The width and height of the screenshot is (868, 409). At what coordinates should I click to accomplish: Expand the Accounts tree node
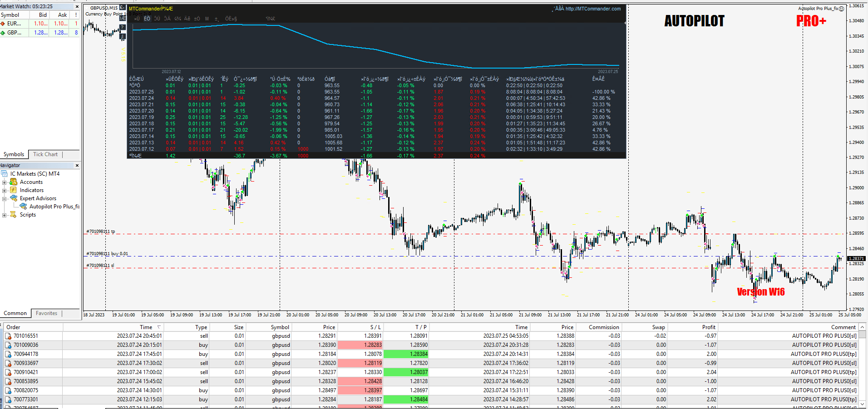[5, 182]
